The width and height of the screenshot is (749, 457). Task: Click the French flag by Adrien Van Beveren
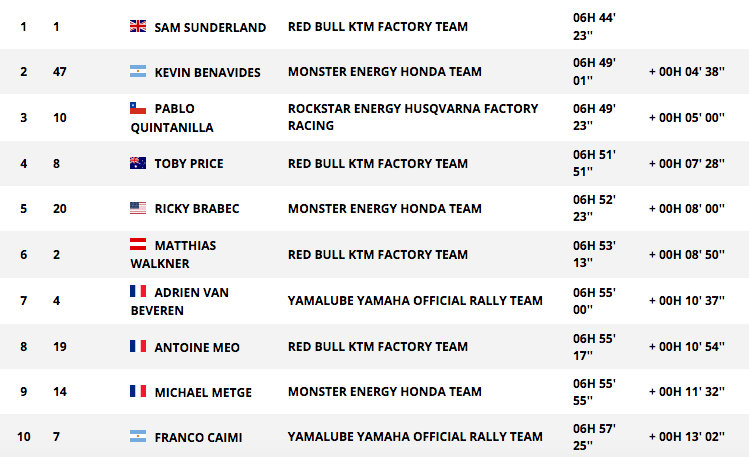(x=138, y=291)
